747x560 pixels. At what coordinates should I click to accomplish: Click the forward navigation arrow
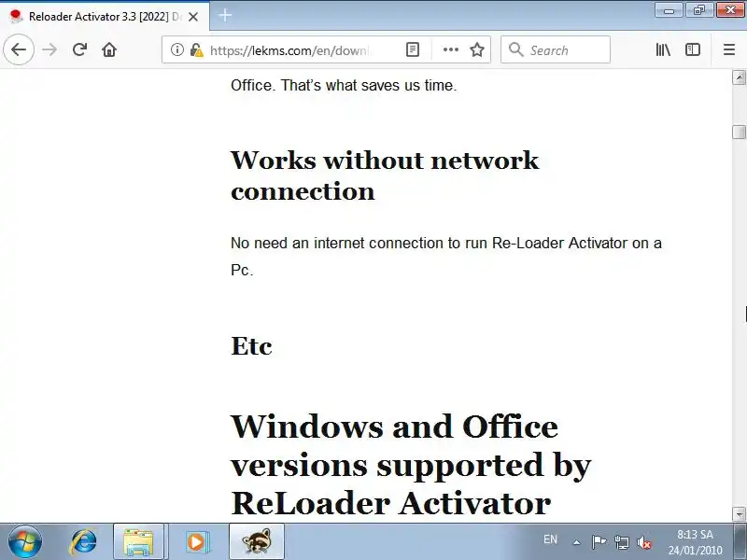(49, 49)
